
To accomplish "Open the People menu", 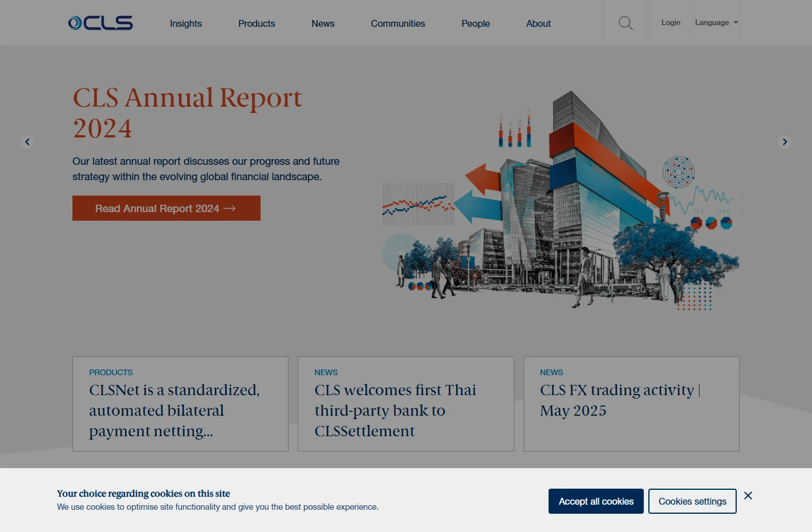I will point(476,23).
